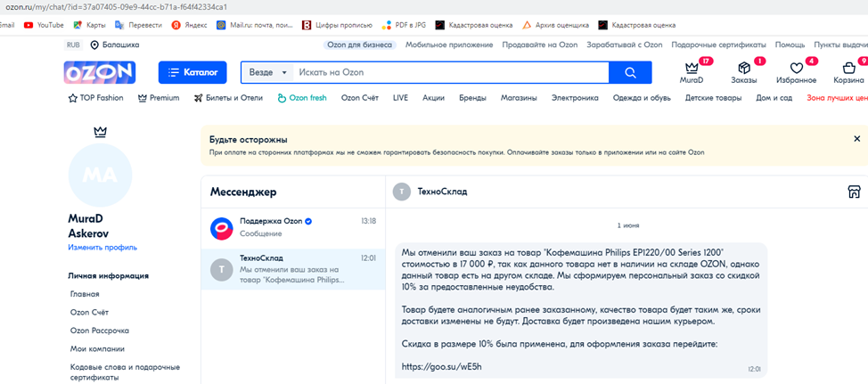Click Изменить профиль link
868x384 pixels.
[102, 248]
